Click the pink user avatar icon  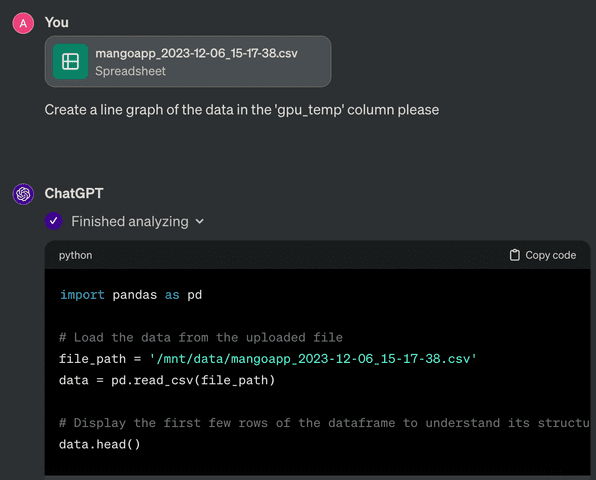point(23,23)
